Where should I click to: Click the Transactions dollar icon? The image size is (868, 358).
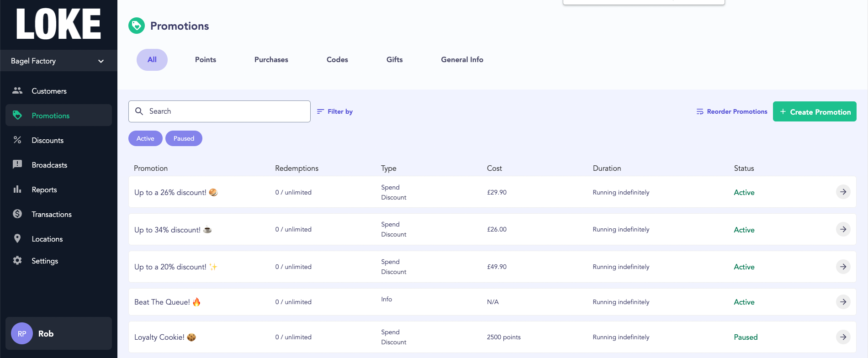17,214
